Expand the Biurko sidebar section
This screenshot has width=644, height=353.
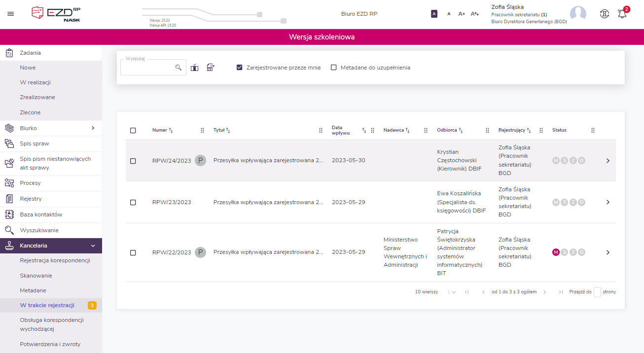click(x=93, y=128)
